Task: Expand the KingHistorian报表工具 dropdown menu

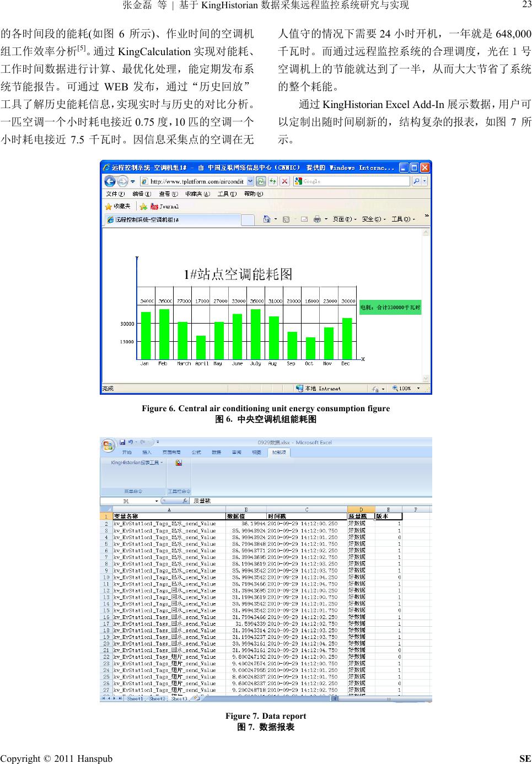Action: point(137,462)
